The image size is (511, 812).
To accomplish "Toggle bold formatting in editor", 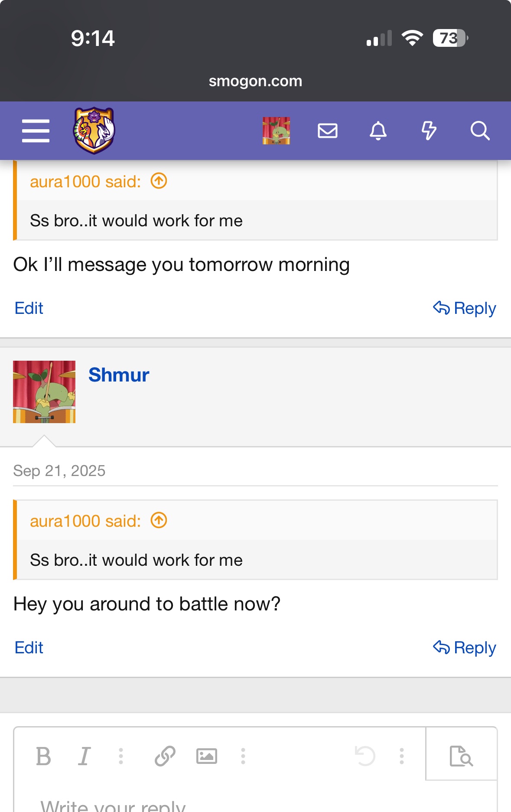I will click(43, 757).
